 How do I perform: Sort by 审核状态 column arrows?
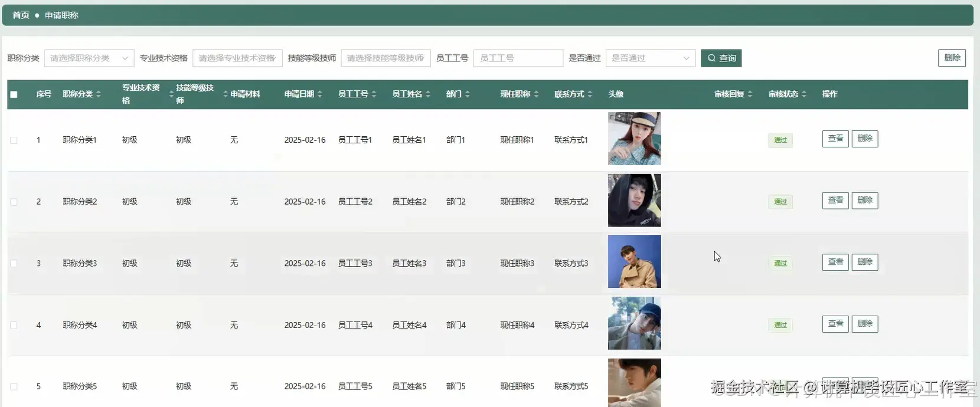[x=804, y=94]
